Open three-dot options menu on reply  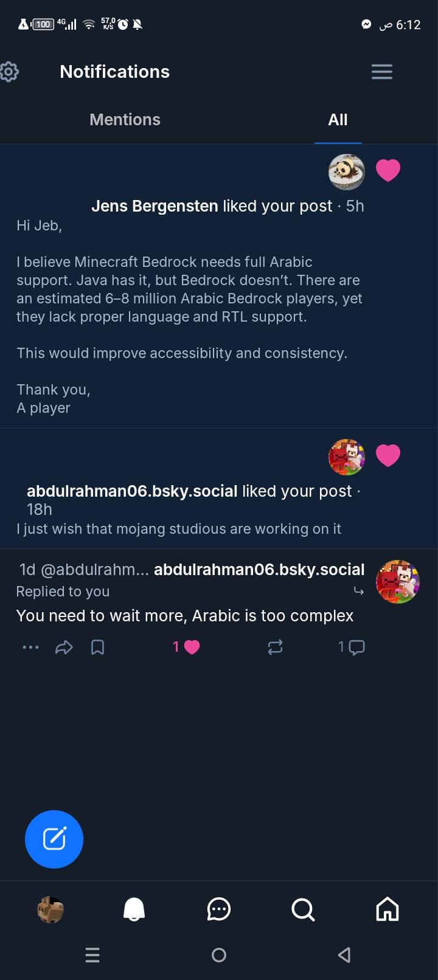30,647
